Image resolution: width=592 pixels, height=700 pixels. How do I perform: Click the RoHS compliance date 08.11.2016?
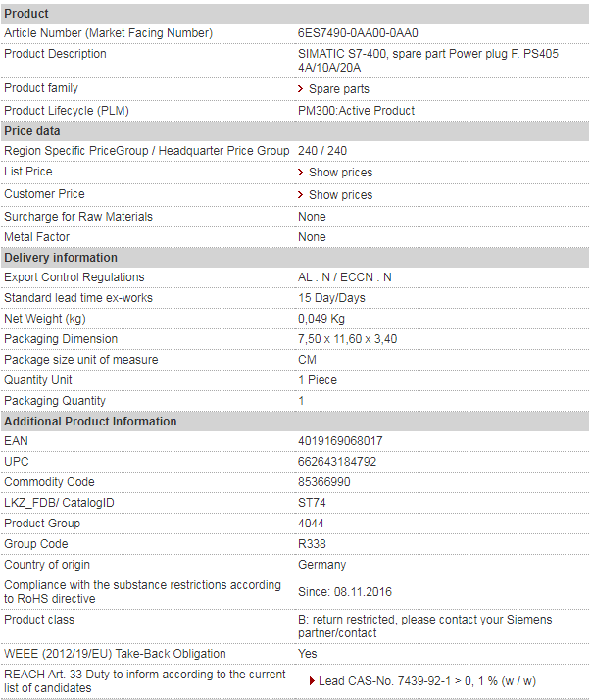(363, 592)
